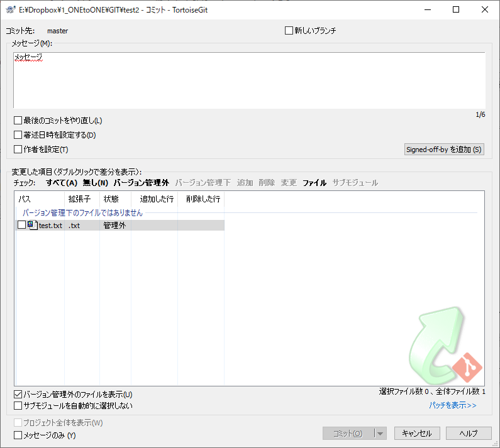The image size is (500, 448).
Task: Click 追加した行 column header
Action: [154, 199]
